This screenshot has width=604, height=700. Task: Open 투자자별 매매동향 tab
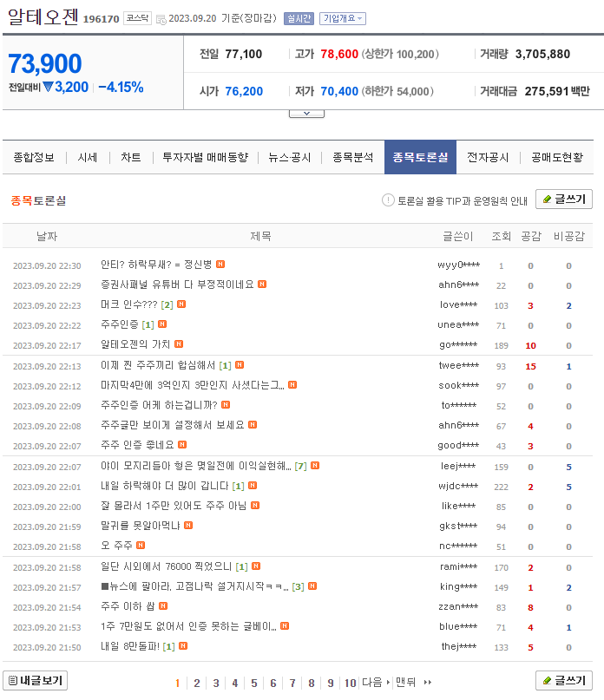tap(206, 157)
